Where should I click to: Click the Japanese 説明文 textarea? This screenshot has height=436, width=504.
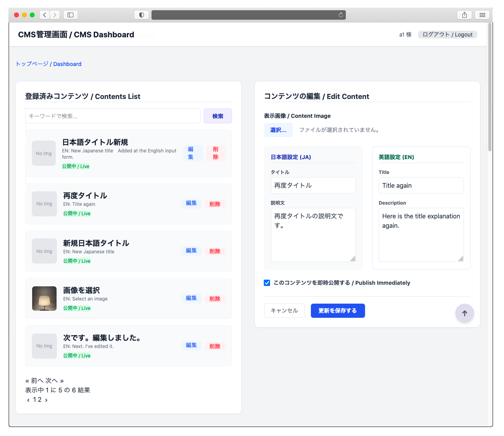[x=313, y=235]
